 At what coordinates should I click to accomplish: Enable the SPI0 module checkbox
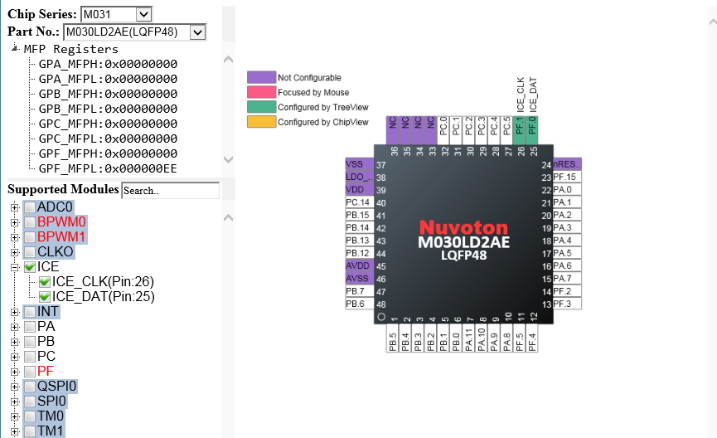click(x=30, y=401)
